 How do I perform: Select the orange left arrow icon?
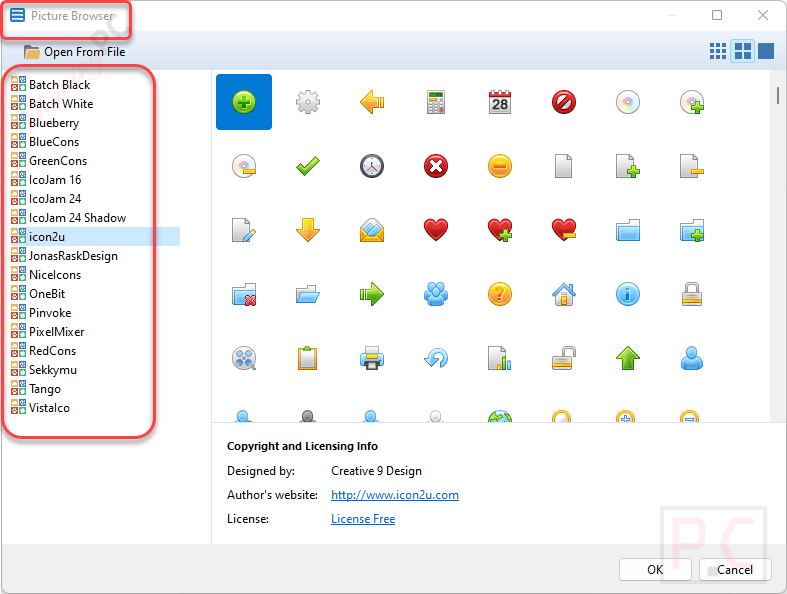tap(372, 102)
